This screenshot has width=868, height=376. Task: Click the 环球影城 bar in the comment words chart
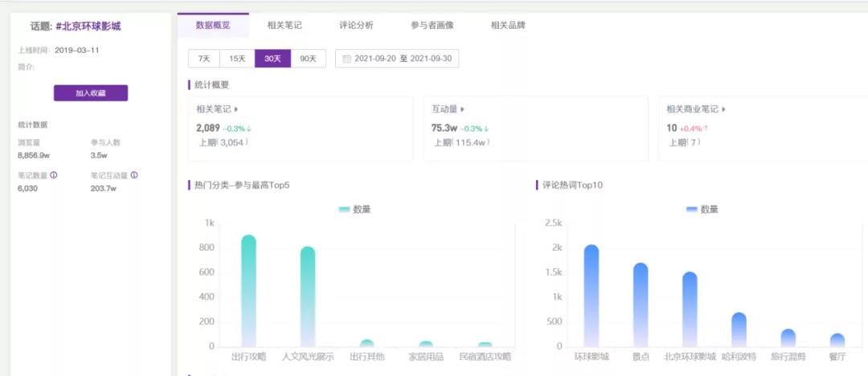coord(592,296)
